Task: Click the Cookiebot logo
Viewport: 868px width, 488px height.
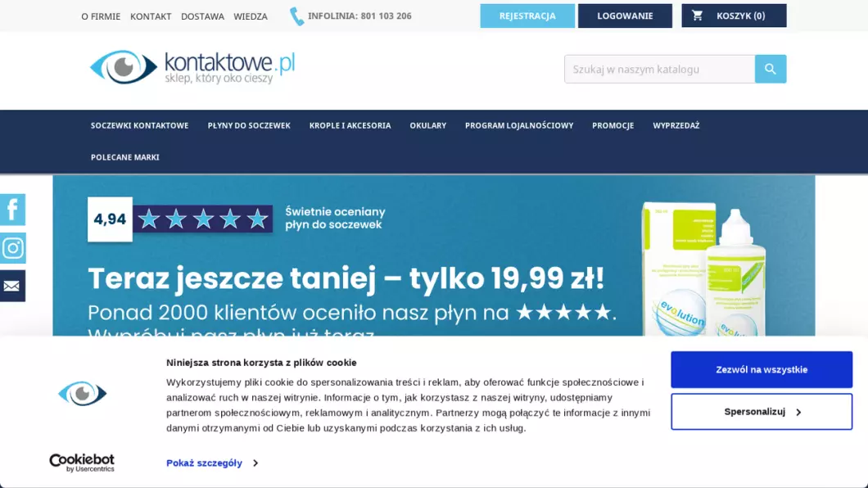Action: click(x=82, y=463)
